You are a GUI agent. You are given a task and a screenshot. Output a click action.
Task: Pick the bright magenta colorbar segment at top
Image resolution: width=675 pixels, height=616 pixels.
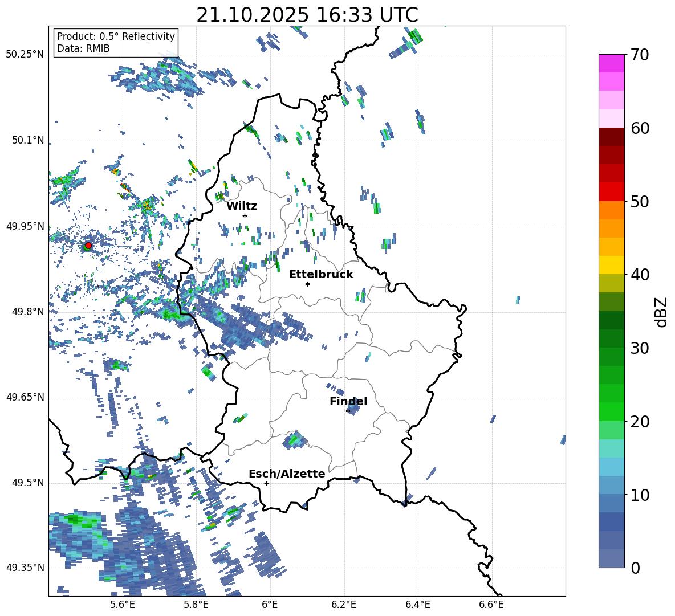click(x=612, y=63)
